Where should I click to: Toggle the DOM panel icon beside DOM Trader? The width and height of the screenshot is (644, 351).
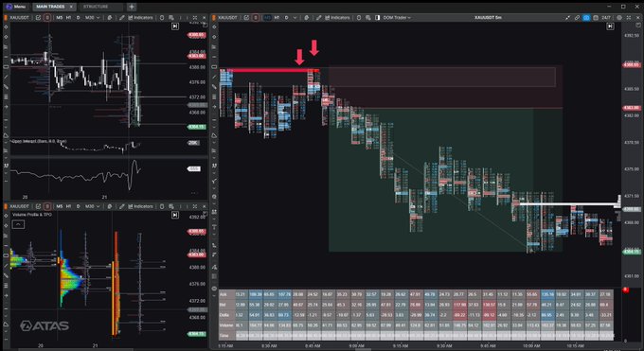pyautogui.click(x=378, y=18)
